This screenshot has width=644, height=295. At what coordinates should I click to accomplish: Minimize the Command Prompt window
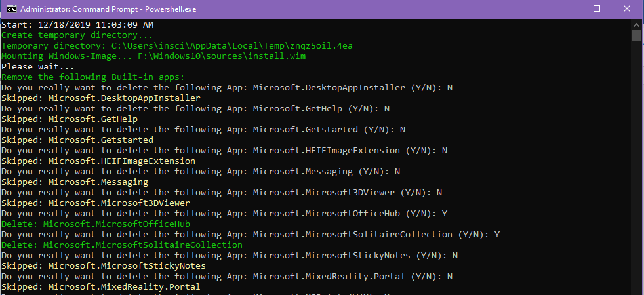click(x=566, y=9)
